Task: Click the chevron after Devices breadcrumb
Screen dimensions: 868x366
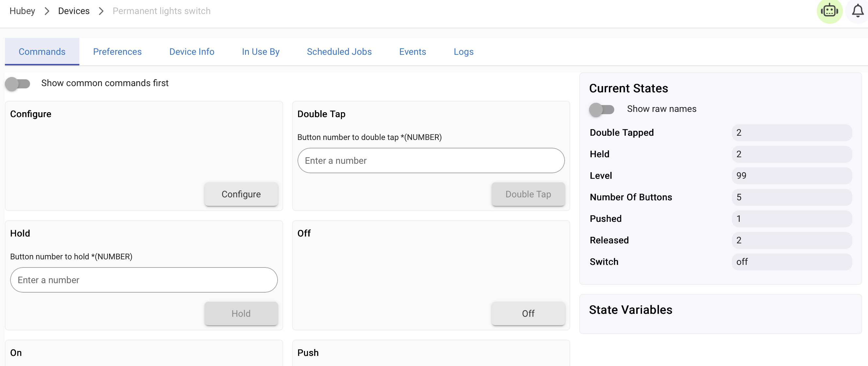Action: click(x=101, y=11)
